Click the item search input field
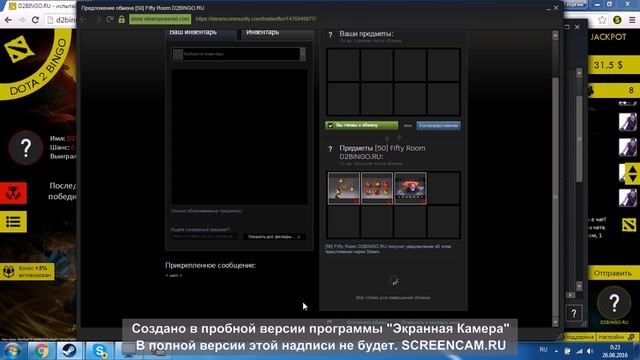This screenshot has width=640, height=360. click(x=204, y=237)
